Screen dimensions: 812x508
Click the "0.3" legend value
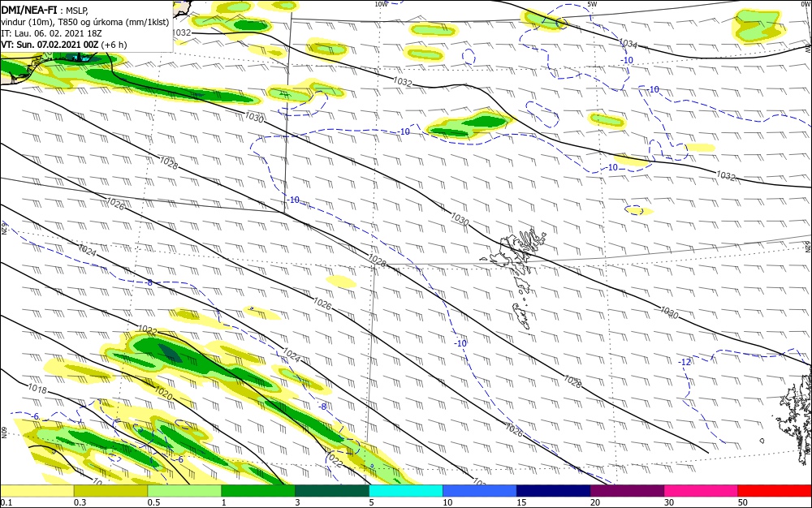coord(80,502)
